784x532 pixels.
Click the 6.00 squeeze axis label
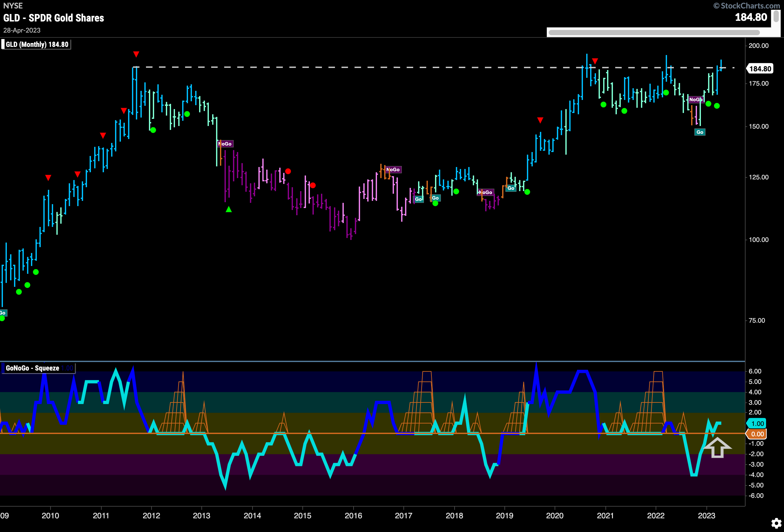coord(755,371)
